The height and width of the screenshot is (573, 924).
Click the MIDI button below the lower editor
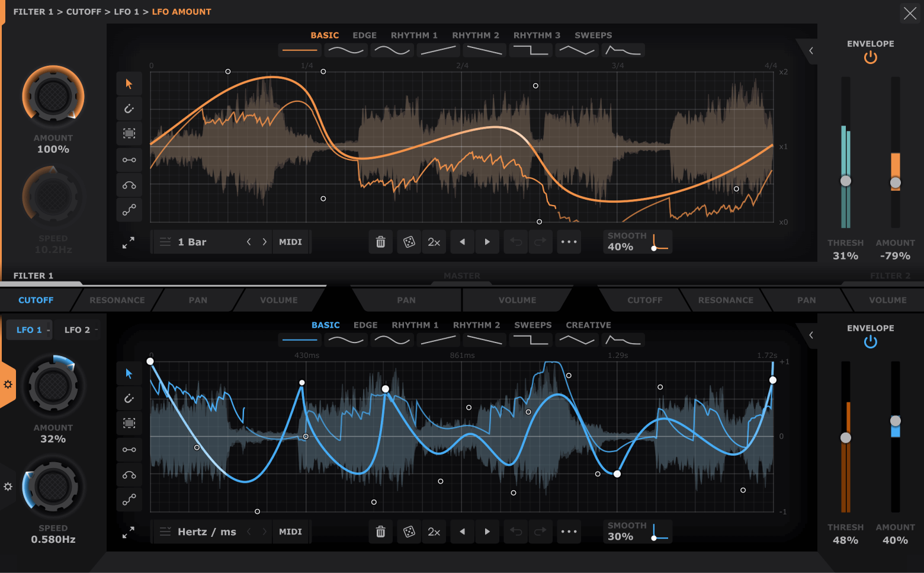pos(291,532)
